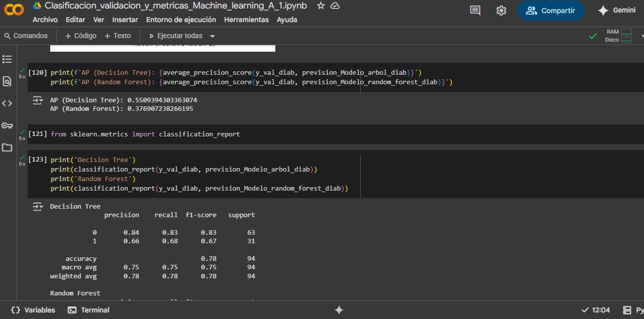644x319 pixels.
Task: Toggle output options for cell 120
Action: (38, 100)
